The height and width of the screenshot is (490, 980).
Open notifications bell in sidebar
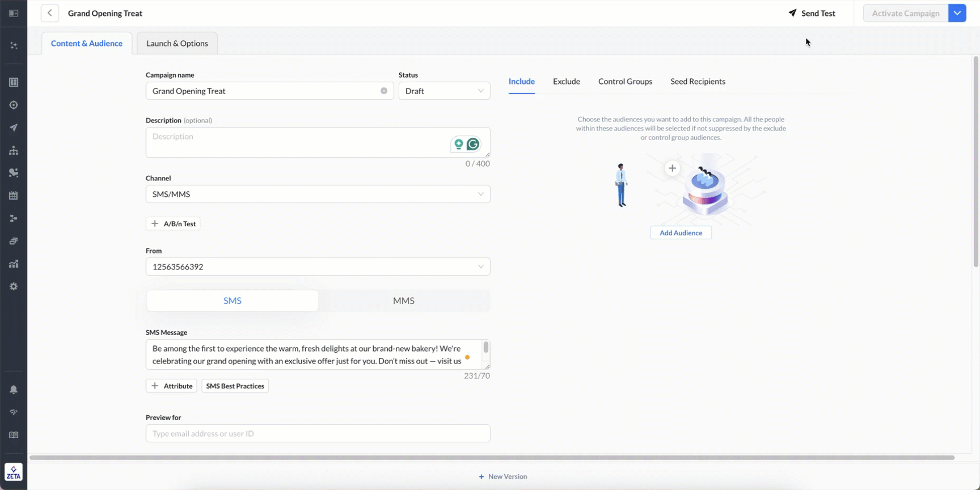click(14, 390)
